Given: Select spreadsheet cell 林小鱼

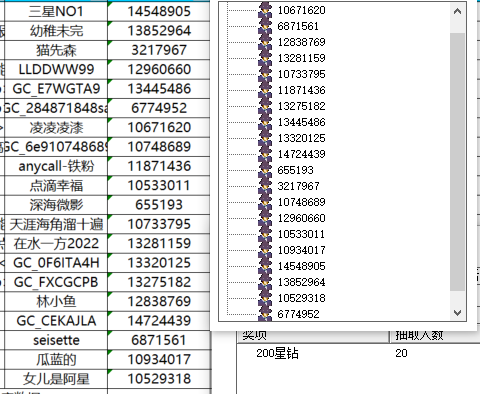Looking at the screenshot, I should 56,302.
